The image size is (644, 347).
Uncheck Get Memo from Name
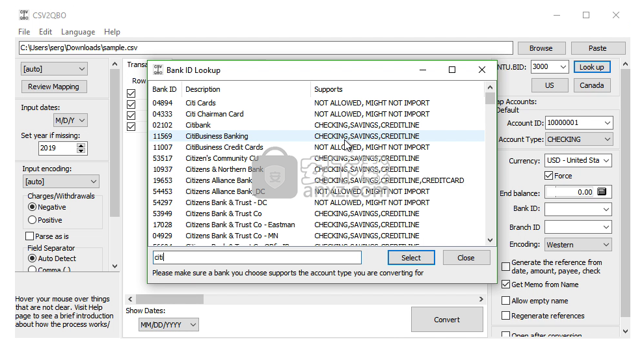506,284
